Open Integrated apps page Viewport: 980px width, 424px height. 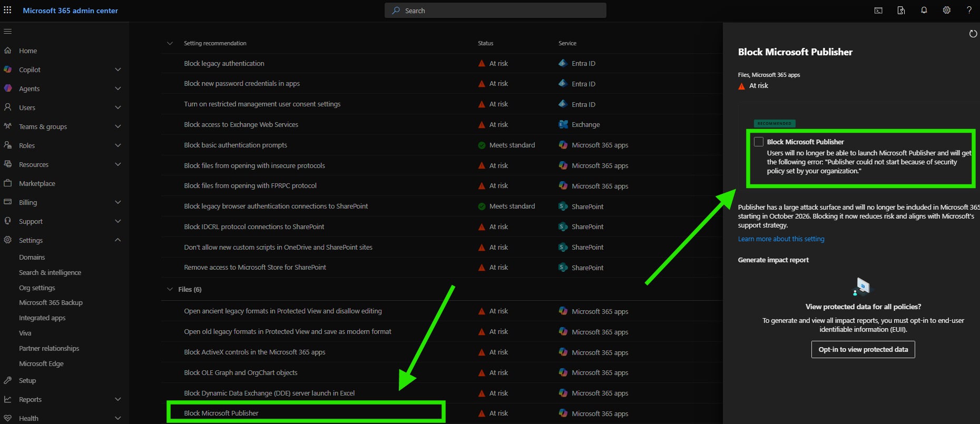coord(42,318)
